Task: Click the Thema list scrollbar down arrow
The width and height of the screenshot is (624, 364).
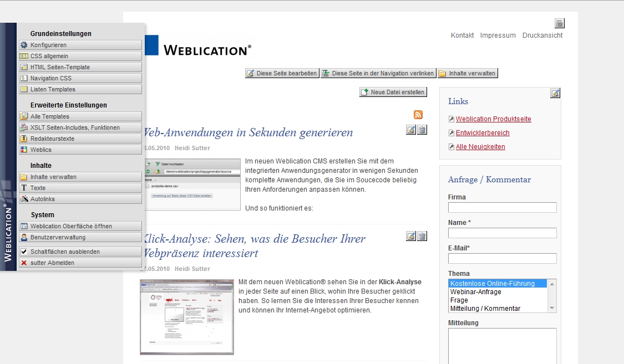Action: pyautogui.click(x=552, y=309)
